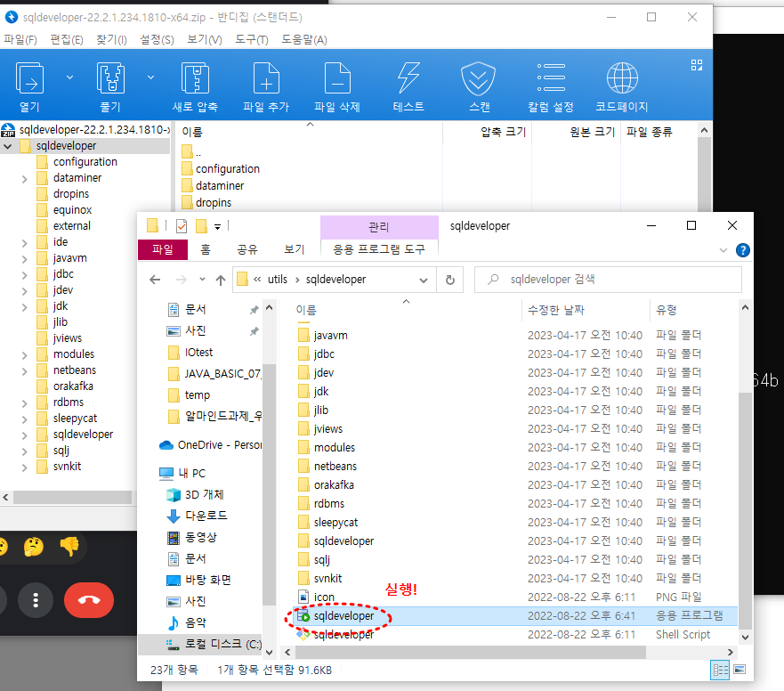Open the 응용 프로그램 도구 tab
This screenshot has width=784, height=691.
[x=379, y=249]
